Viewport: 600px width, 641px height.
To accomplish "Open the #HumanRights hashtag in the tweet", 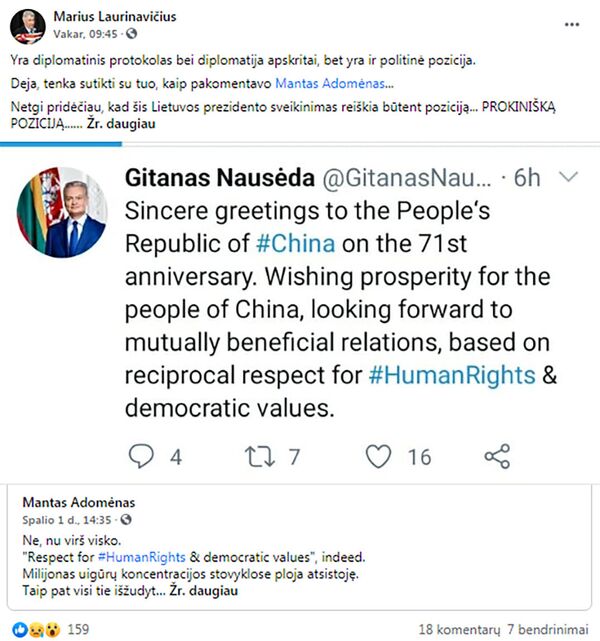I will tap(452, 375).
